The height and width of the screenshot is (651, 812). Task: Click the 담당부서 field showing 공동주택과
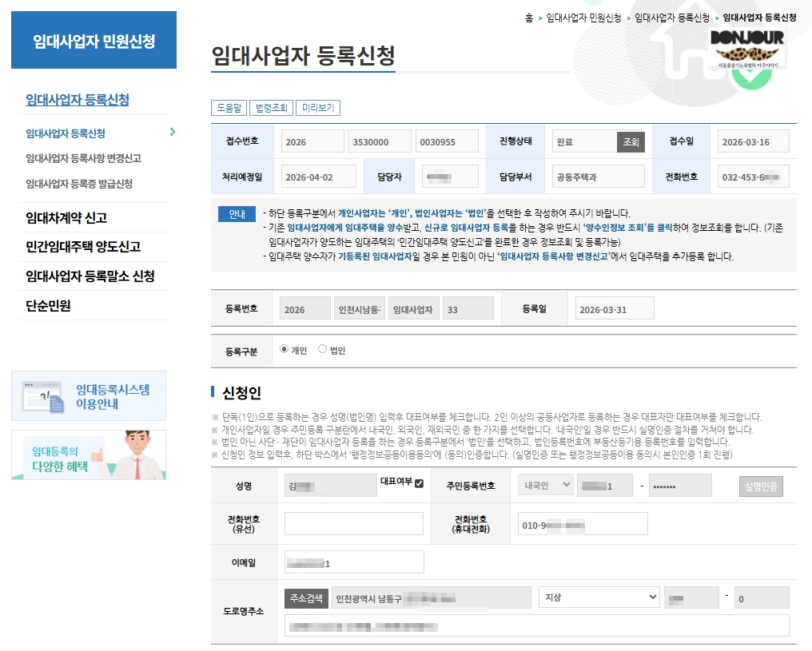(598, 177)
